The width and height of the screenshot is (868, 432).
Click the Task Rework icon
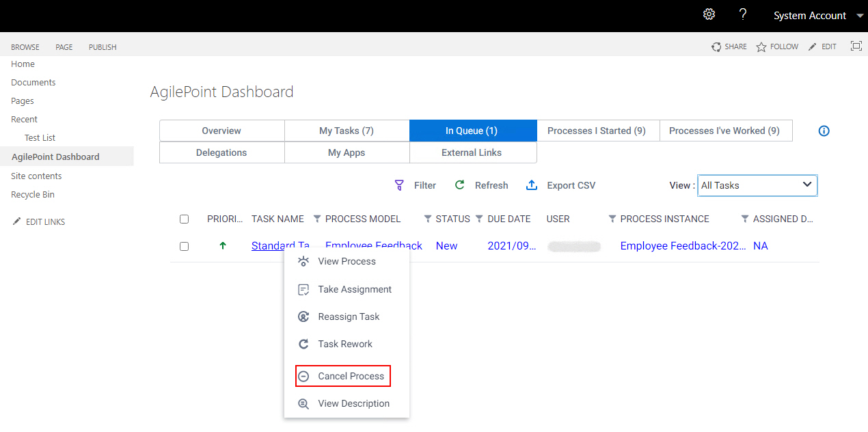303,344
